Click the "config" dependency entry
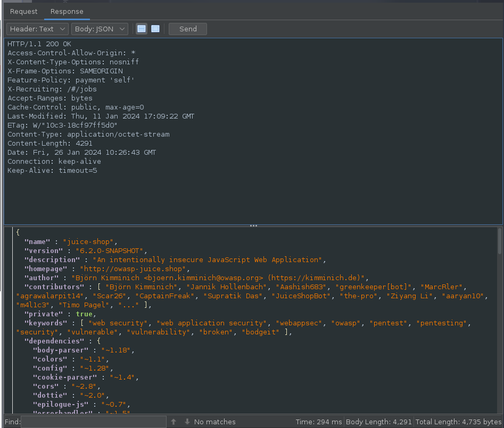The height and width of the screenshot is (428, 504). 72,368
